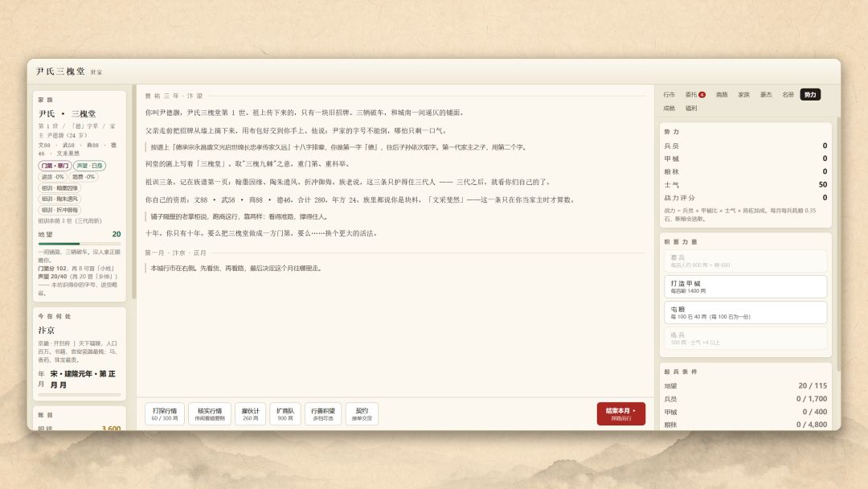
Task: Click the 屯粮 option
Action: (x=745, y=312)
